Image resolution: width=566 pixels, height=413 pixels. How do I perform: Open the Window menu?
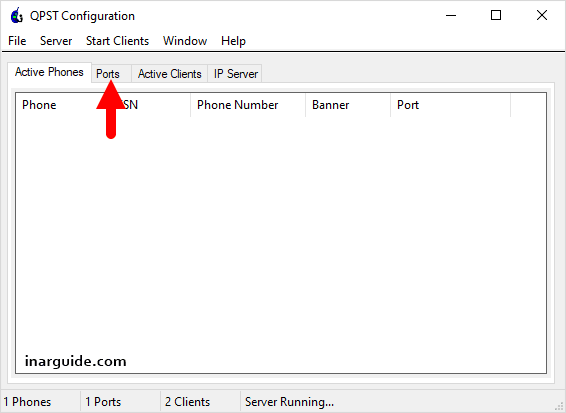185,41
